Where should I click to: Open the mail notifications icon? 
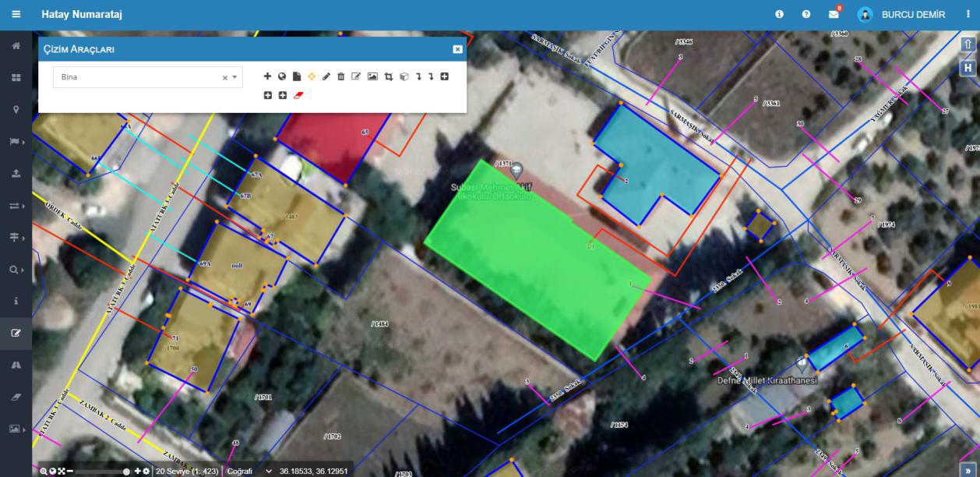point(834,15)
